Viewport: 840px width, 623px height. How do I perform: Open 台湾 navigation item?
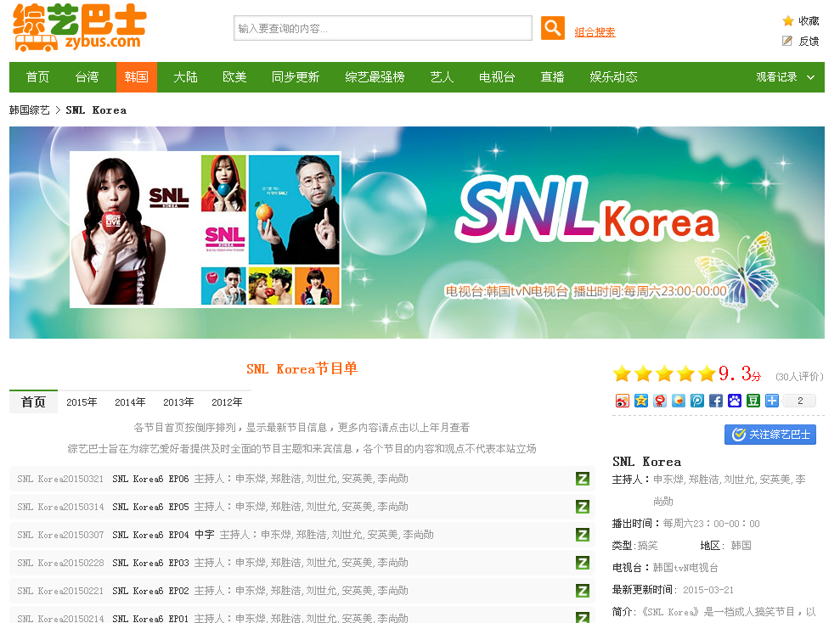click(x=87, y=77)
